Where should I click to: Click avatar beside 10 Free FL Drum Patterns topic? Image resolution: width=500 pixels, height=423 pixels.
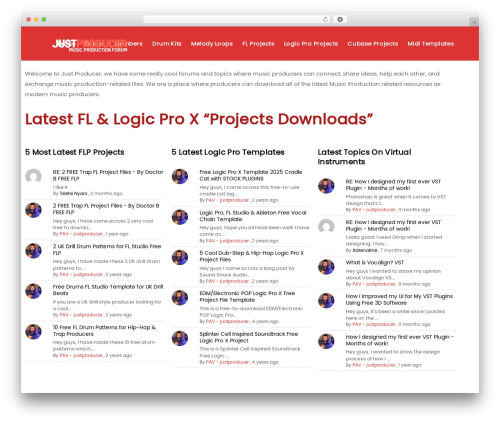tap(33, 332)
